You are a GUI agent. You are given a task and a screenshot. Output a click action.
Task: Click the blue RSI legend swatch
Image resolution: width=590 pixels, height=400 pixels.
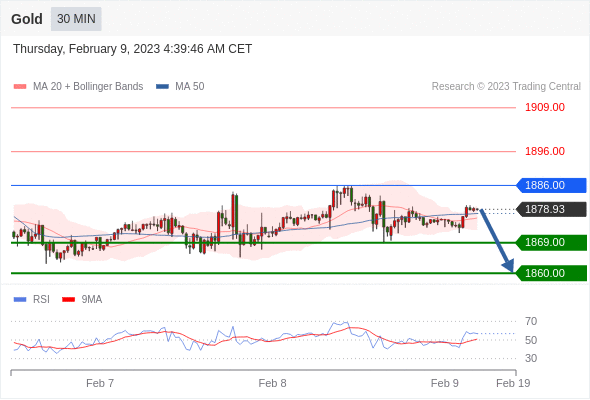click(x=20, y=300)
